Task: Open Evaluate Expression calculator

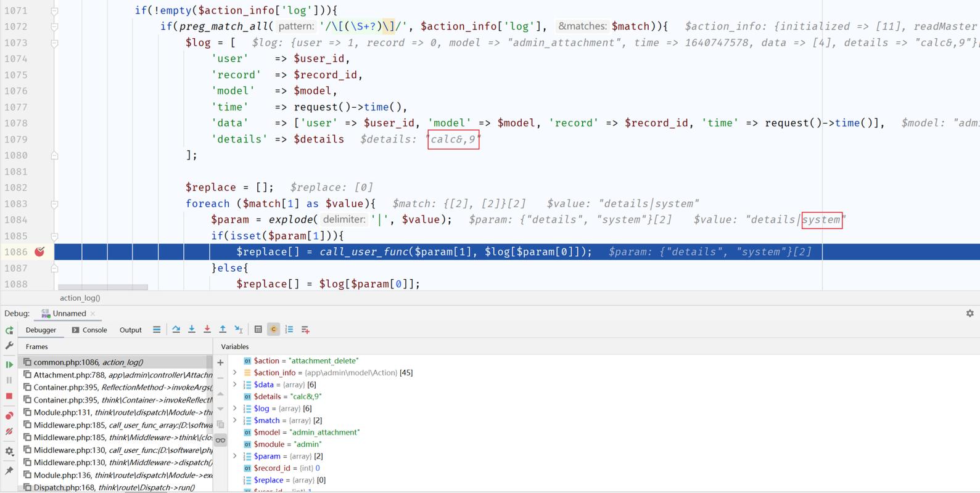Action: point(258,330)
